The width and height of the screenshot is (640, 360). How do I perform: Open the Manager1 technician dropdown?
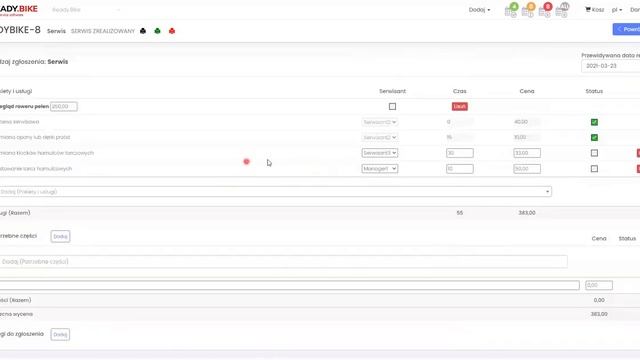coord(380,169)
